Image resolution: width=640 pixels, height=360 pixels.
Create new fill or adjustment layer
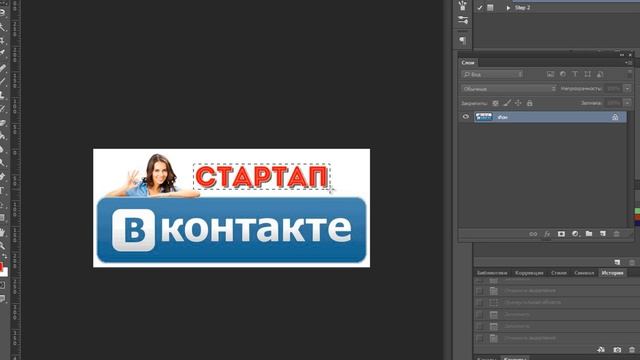[x=575, y=234]
